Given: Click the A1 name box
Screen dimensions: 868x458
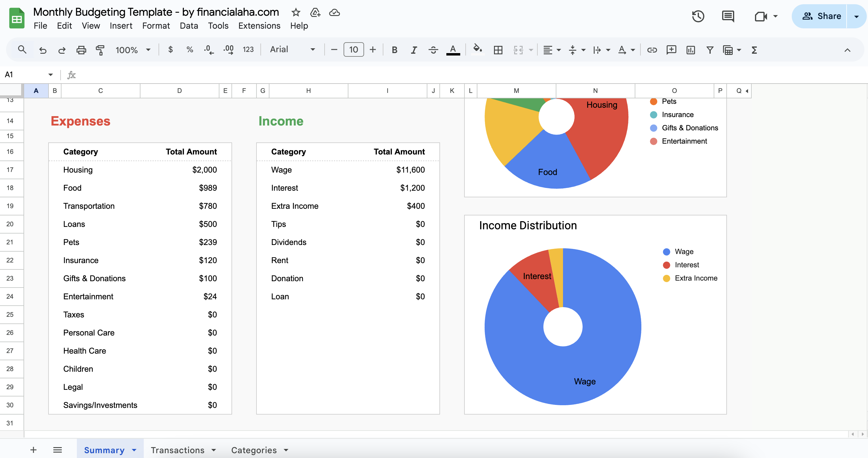Looking at the screenshot, I should point(24,75).
